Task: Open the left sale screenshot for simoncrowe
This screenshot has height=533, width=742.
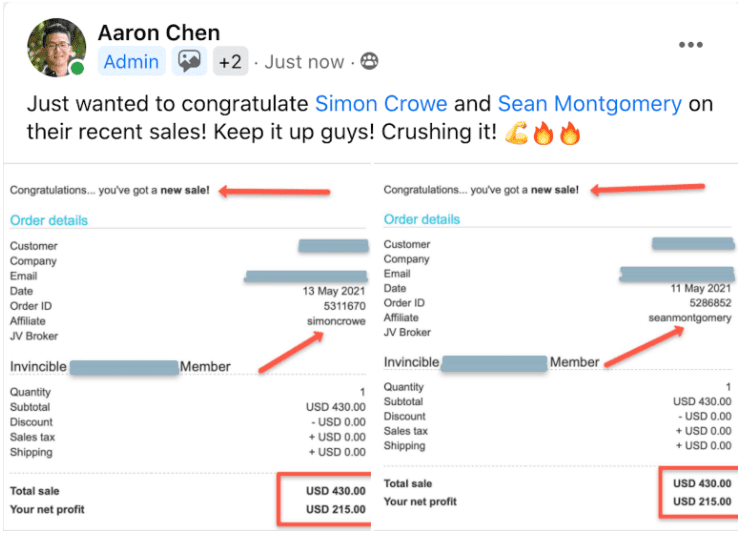Action: pyautogui.click(x=188, y=347)
